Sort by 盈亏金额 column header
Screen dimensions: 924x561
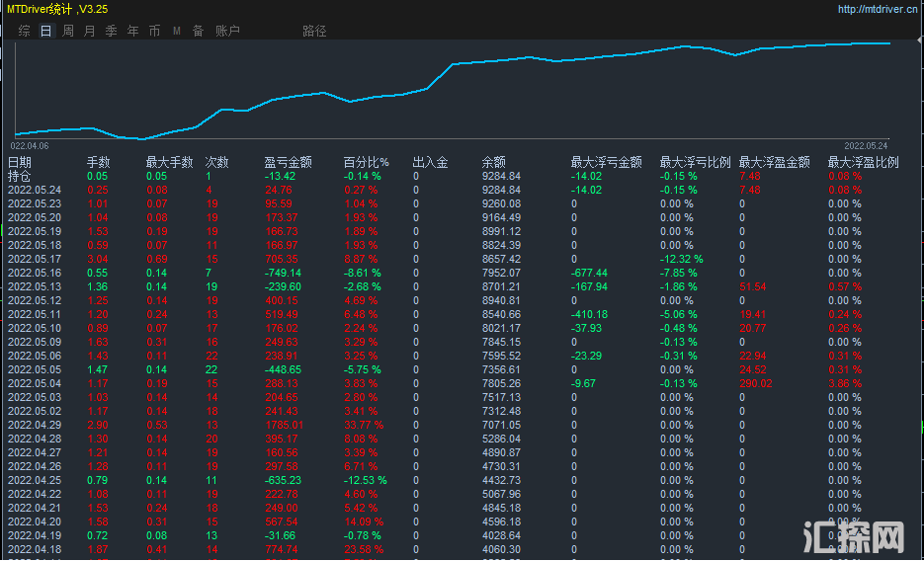[x=288, y=162]
